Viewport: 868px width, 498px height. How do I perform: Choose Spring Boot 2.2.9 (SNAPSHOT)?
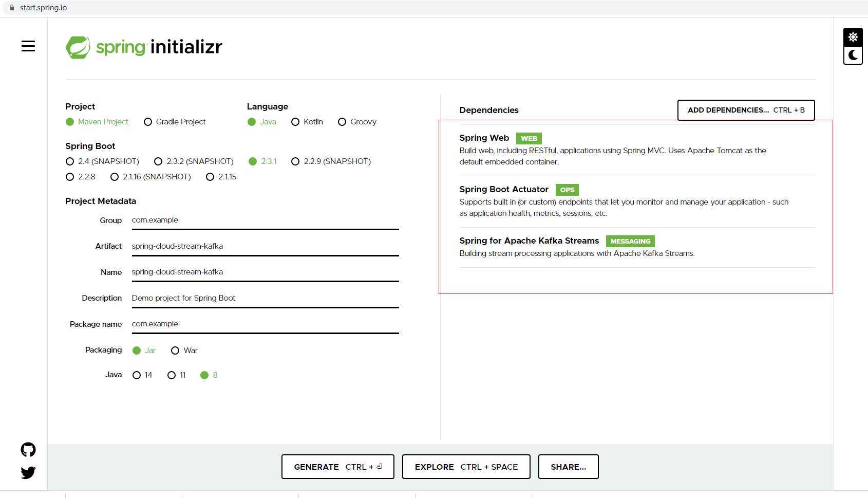click(x=331, y=161)
